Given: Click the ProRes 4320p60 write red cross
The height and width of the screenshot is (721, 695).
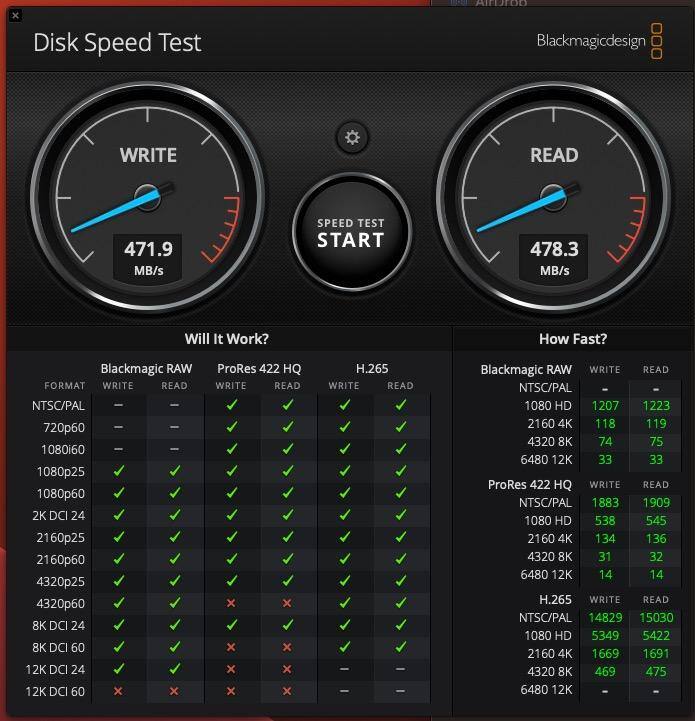Looking at the screenshot, I should 231,603.
